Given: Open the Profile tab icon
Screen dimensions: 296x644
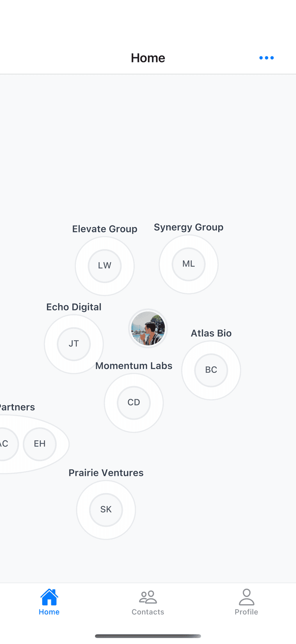Looking at the screenshot, I should (x=246, y=597).
